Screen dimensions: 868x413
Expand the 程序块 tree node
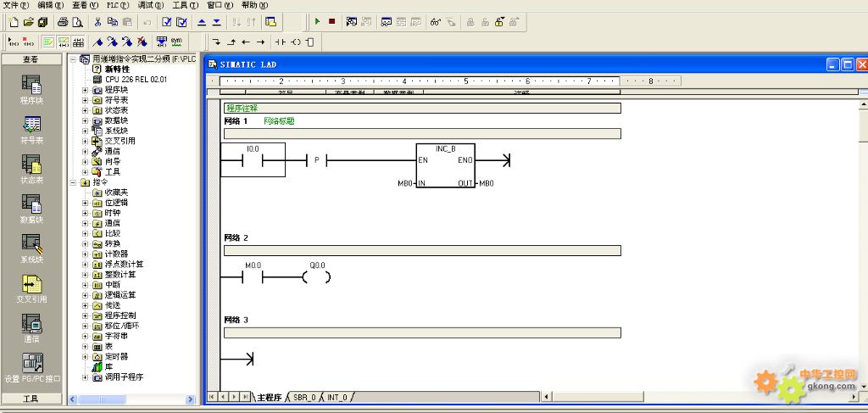(86, 90)
